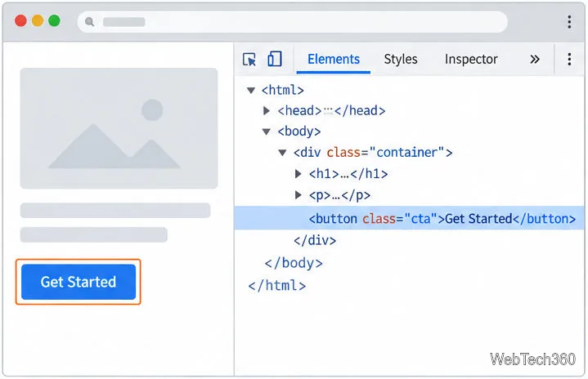588x379 pixels.
Task: Click the green maximize window button
Action: coord(54,20)
